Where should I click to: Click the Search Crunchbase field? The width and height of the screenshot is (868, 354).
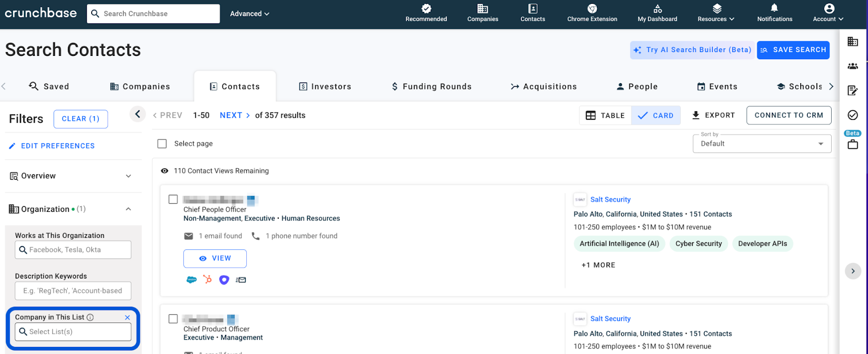point(154,14)
